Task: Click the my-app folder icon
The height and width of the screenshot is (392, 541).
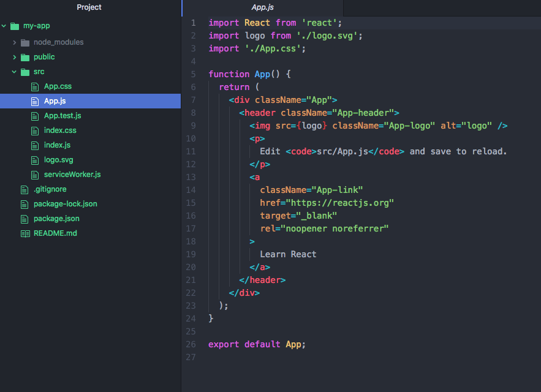Action: pyautogui.click(x=13, y=26)
